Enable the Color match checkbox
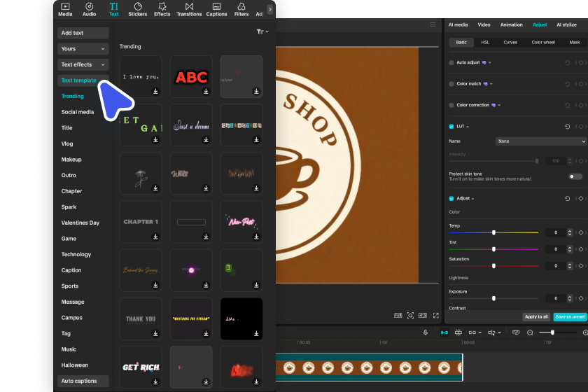The height and width of the screenshot is (392, 588). 451,84
